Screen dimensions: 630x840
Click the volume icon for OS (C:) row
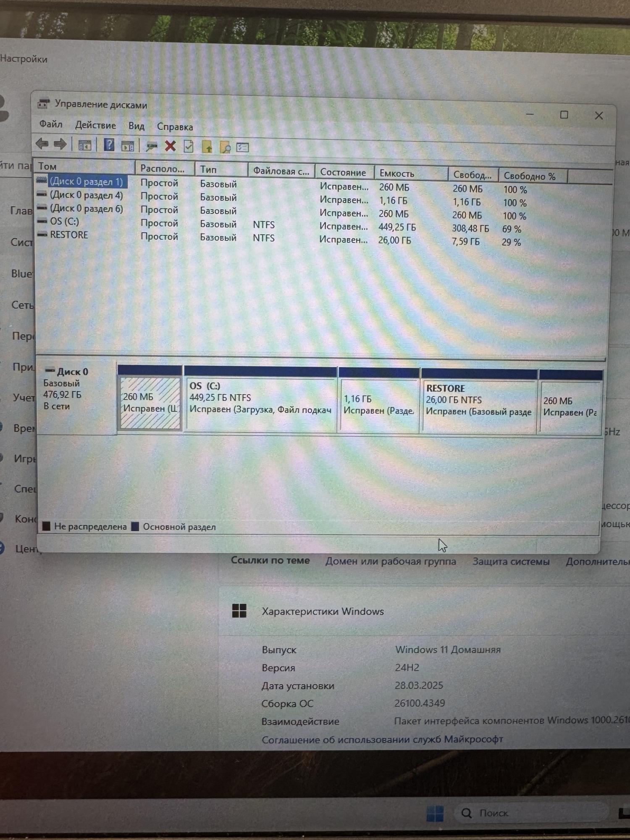[x=42, y=221]
